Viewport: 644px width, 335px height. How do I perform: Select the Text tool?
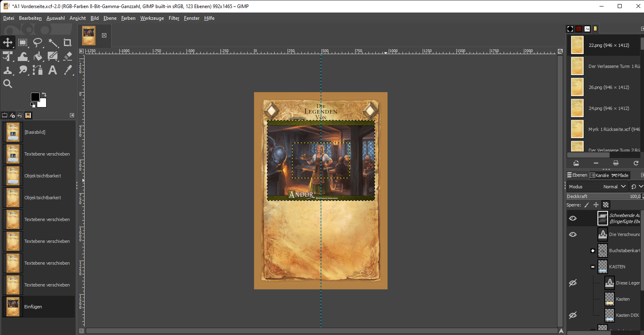pos(53,70)
